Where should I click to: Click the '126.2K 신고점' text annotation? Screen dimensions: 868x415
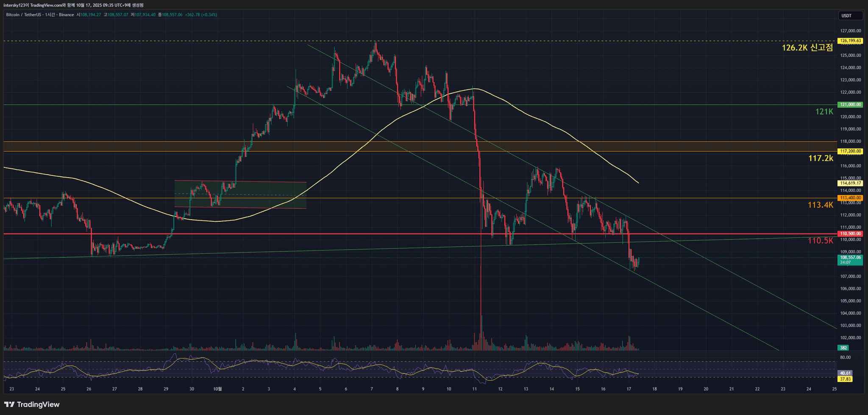807,48
